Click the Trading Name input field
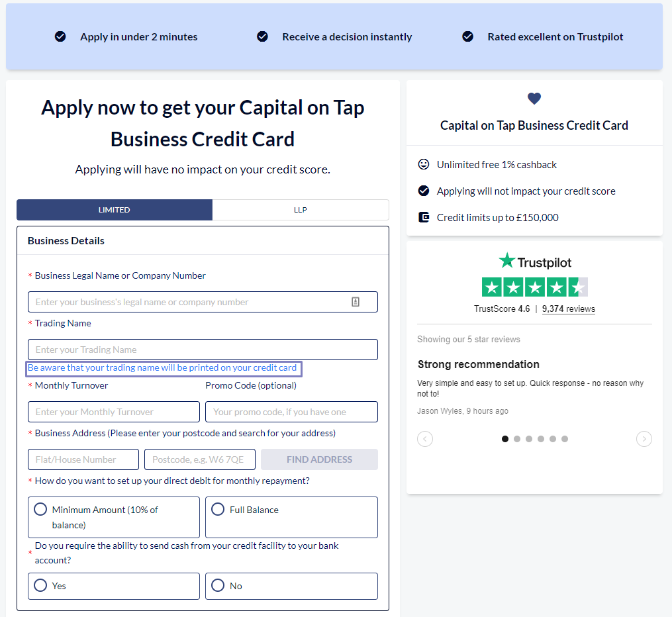This screenshot has width=672, height=617. [x=203, y=350]
